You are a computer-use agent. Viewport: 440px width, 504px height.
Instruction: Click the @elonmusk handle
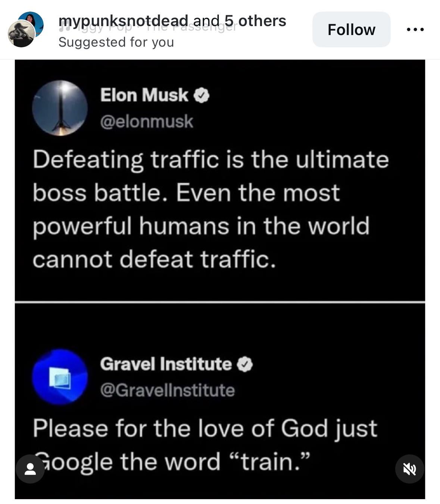[147, 122]
